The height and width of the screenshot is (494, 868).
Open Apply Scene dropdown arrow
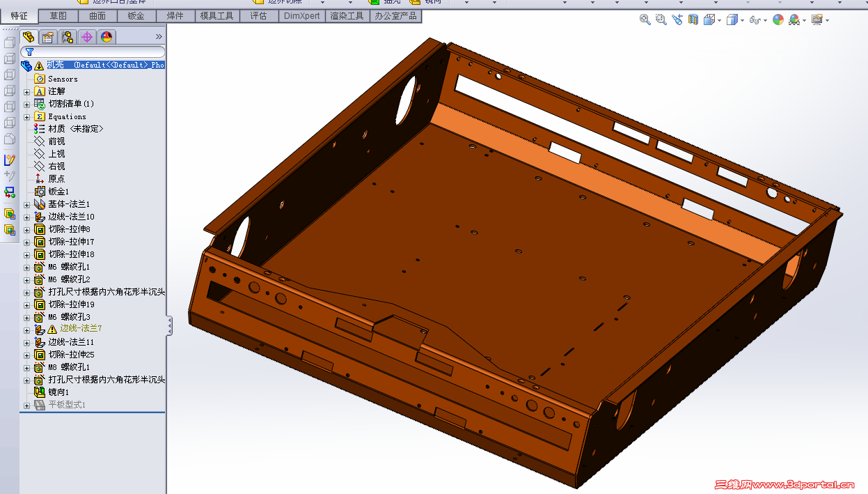[x=803, y=21]
